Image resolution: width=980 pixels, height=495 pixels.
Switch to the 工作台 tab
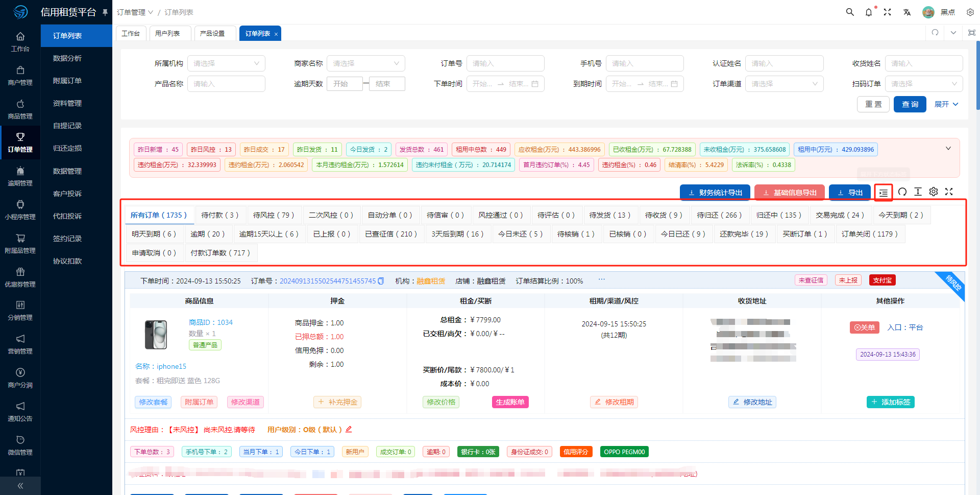point(131,33)
